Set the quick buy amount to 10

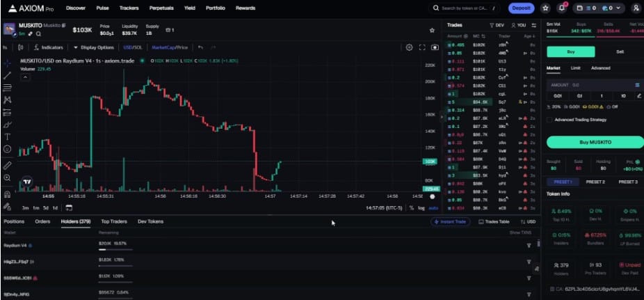point(623,96)
